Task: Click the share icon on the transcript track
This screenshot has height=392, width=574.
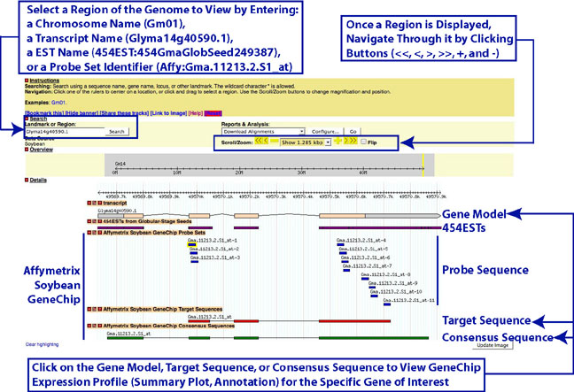Action: [x=94, y=203]
